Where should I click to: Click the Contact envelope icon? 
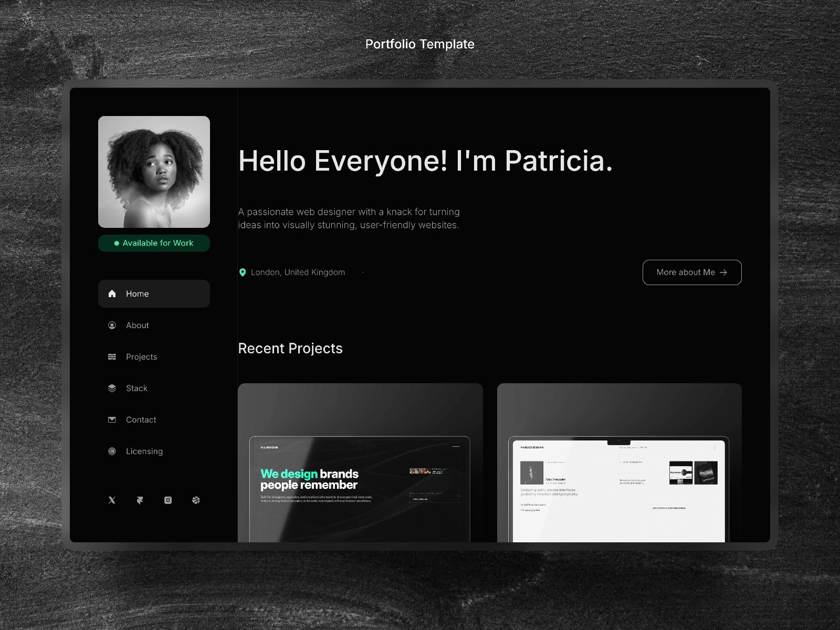[112, 419]
